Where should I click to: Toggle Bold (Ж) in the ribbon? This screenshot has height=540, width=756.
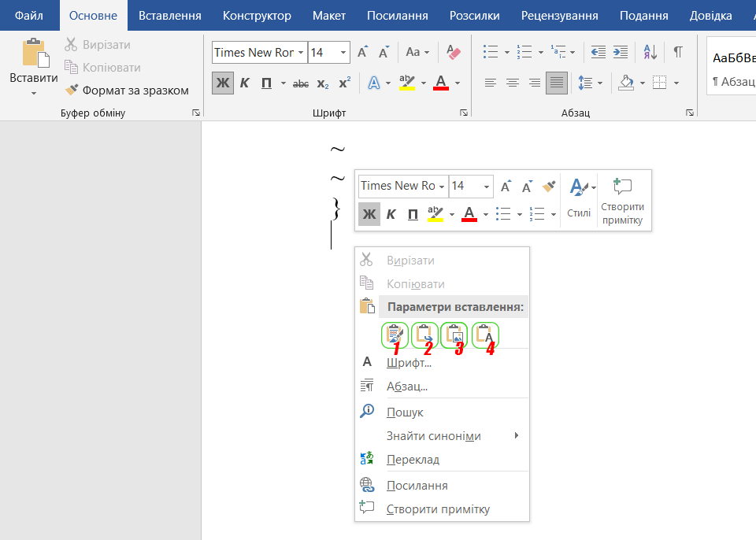(x=223, y=83)
